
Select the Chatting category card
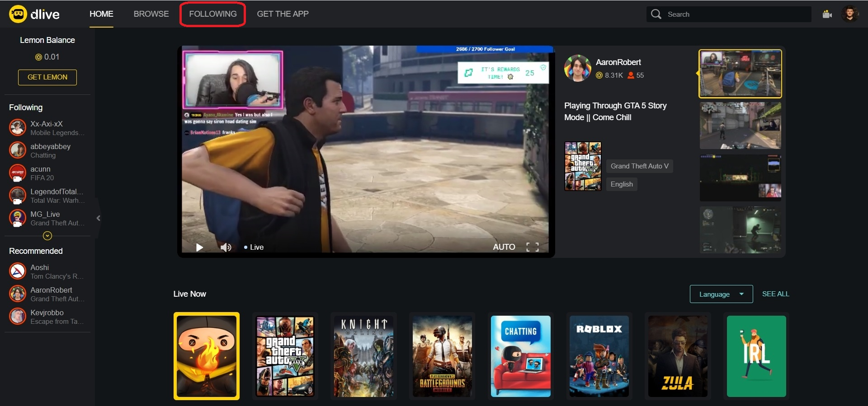point(521,356)
